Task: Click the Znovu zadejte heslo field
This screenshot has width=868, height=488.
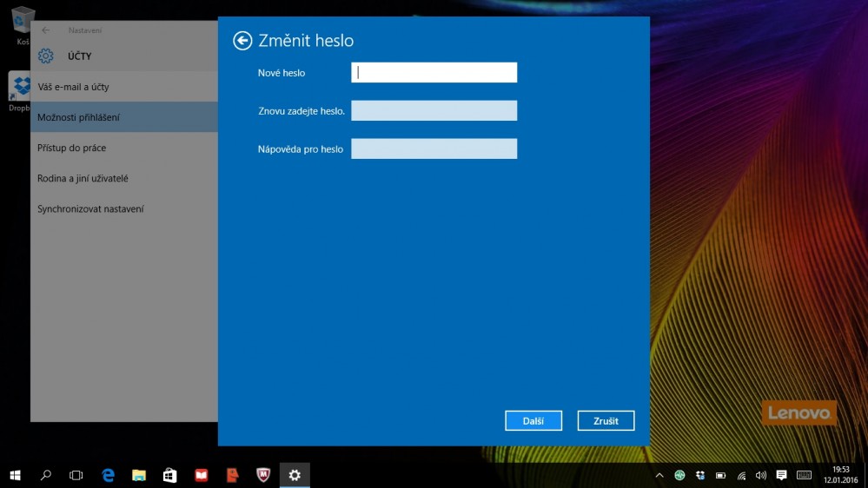Action: tap(434, 110)
